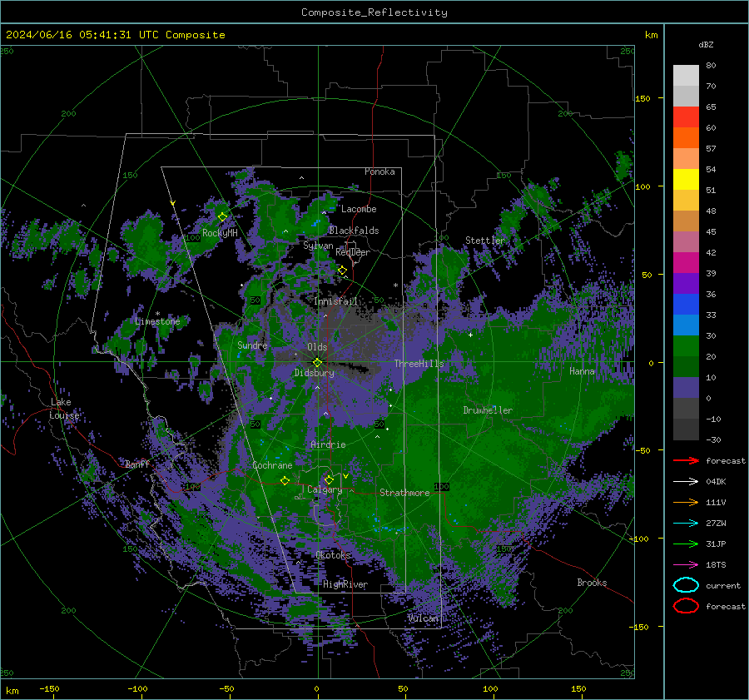Image resolution: width=749 pixels, height=700 pixels.
Task: Click the ThreeHills city label
Action: tap(419, 364)
